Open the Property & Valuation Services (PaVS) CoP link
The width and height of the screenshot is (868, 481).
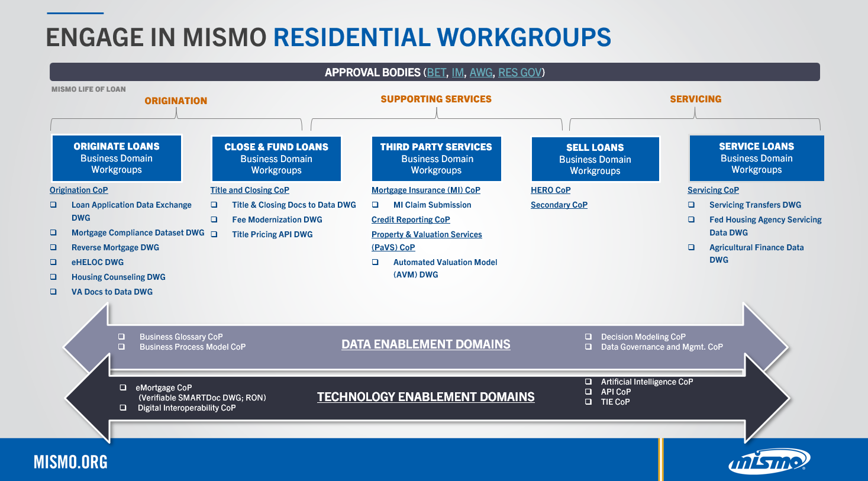pos(427,234)
